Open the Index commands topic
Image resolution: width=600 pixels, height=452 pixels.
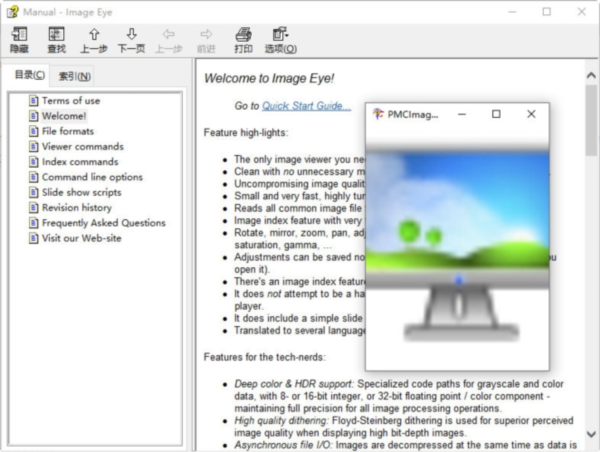tap(80, 162)
